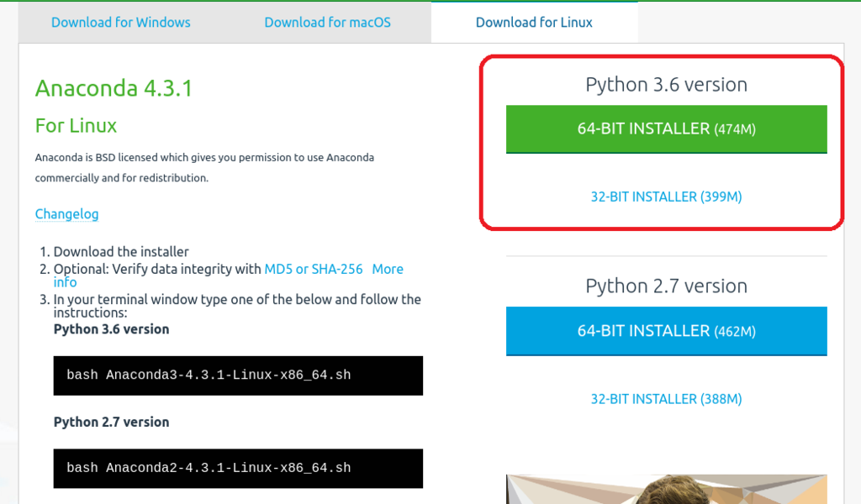Image resolution: width=861 pixels, height=504 pixels.
Task: Click the Anaconda2-4.3.1 bash command box
Action: click(238, 469)
